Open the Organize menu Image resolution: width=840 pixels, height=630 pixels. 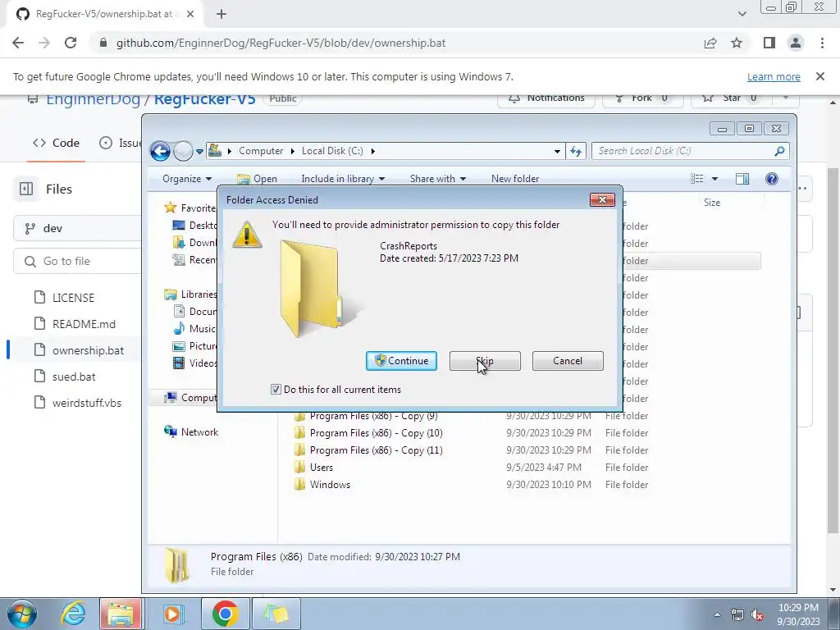tap(187, 179)
